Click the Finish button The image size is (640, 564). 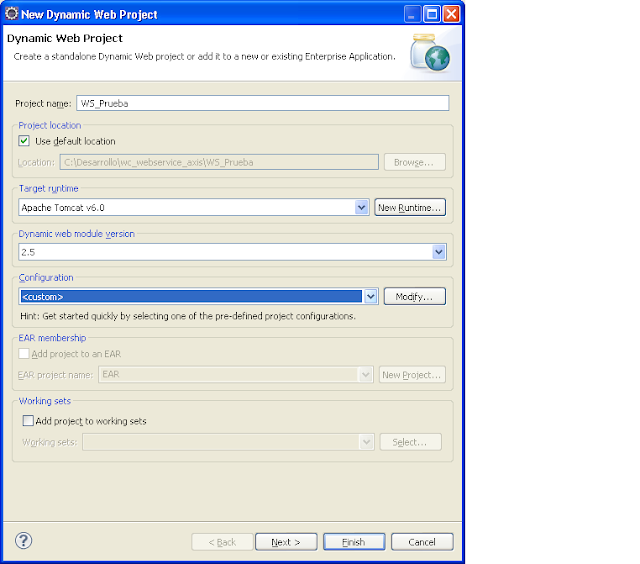[x=354, y=542]
